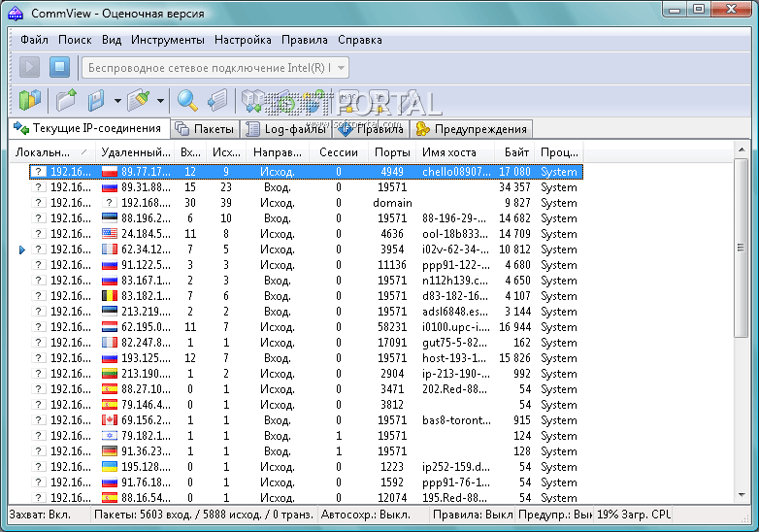Switch to the Пакеты tab
The width and height of the screenshot is (759, 532).
[x=205, y=129]
